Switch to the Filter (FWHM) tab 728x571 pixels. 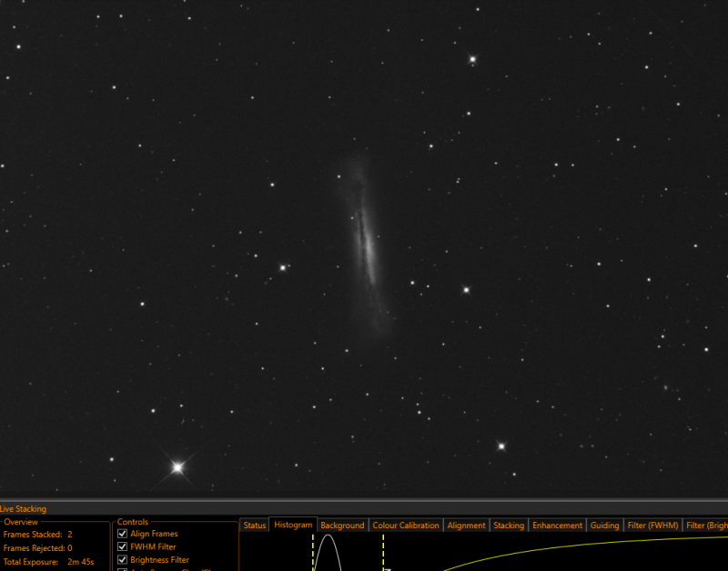point(652,525)
